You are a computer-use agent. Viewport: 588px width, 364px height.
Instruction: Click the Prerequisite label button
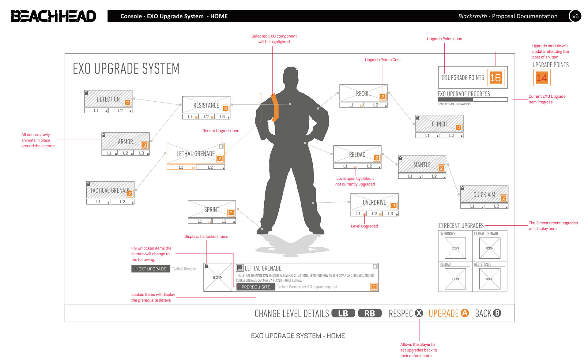(256, 287)
